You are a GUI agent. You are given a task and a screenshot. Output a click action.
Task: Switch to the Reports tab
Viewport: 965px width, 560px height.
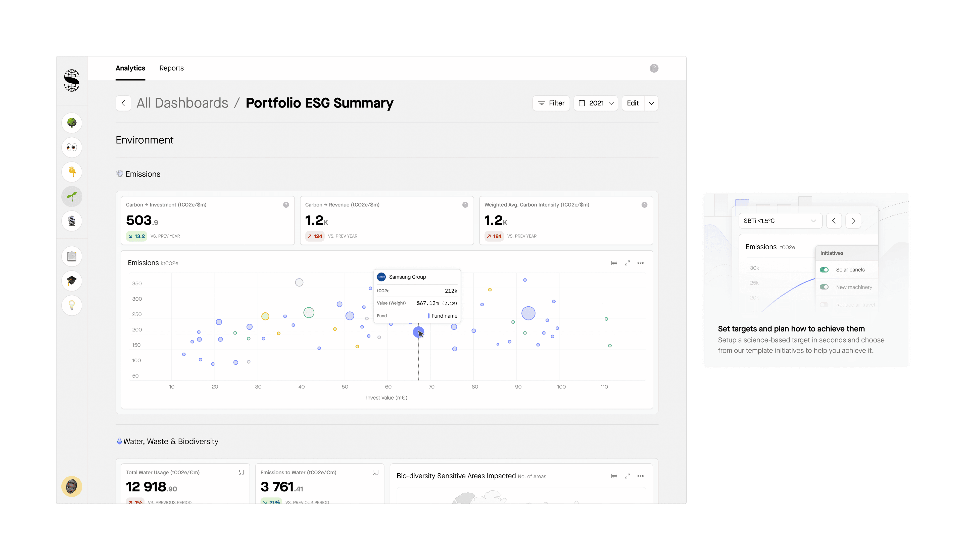pos(172,68)
